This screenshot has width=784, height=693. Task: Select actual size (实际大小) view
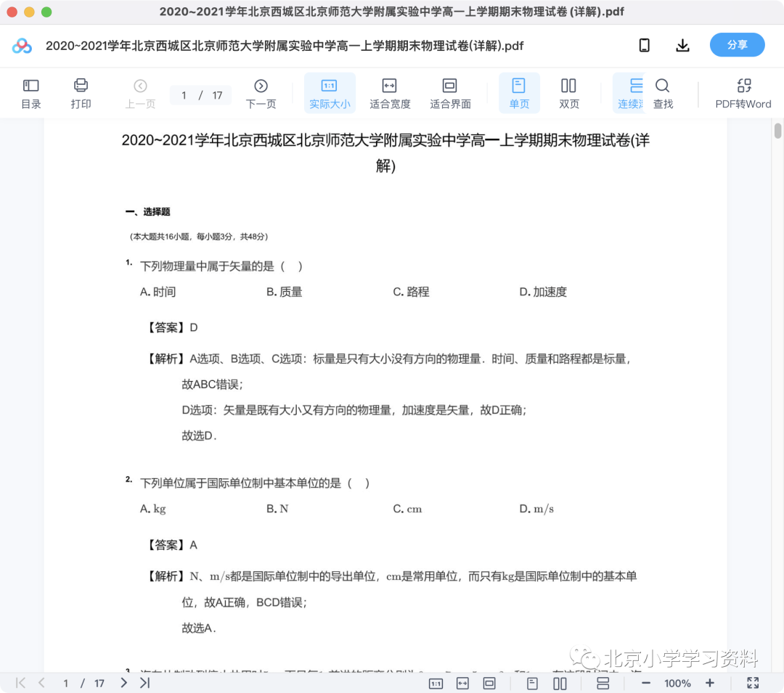coord(330,94)
